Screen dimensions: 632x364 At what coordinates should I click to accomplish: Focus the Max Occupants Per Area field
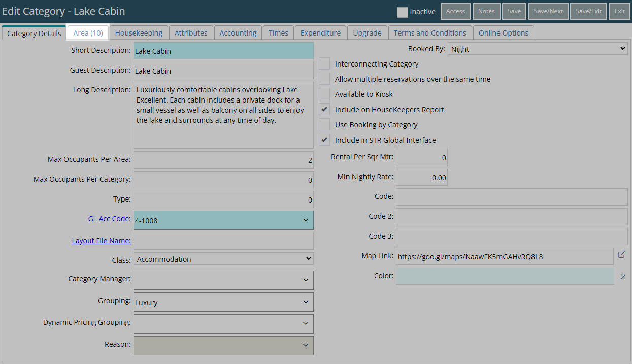[x=223, y=160]
